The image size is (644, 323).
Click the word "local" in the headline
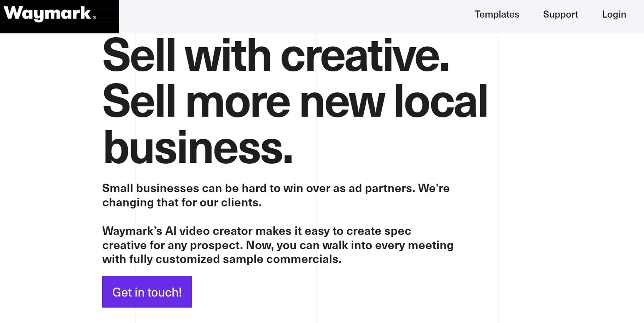pyautogui.click(x=441, y=101)
